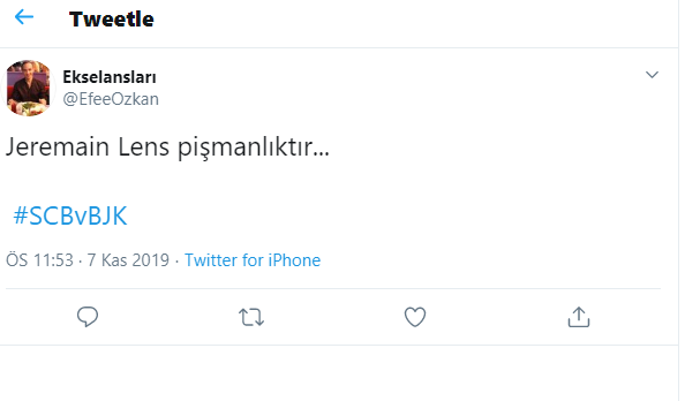This screenshot has height=401, width=700.
Task: Open the ÖS 11:53 timestamp
Action: (x=39, y=260)
